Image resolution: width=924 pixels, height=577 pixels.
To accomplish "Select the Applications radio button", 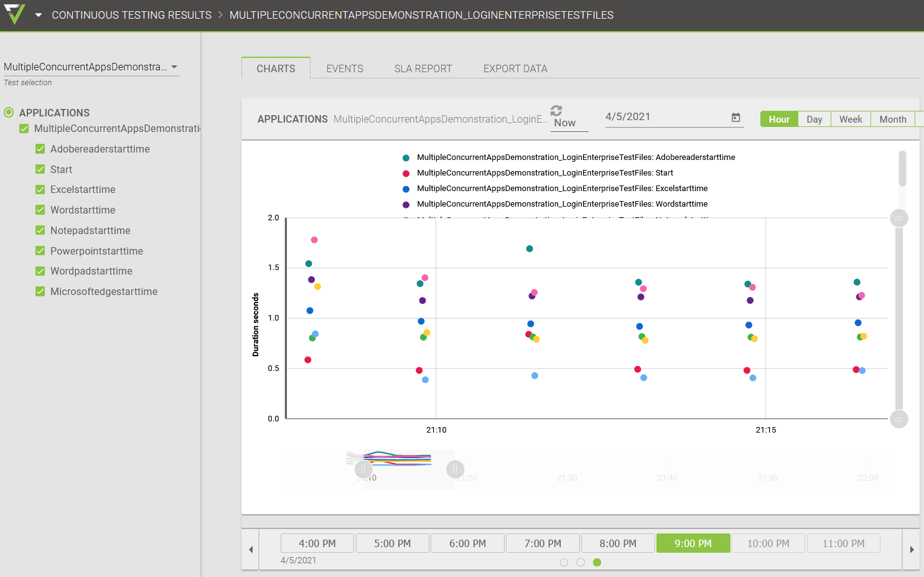I will [9, 113].
